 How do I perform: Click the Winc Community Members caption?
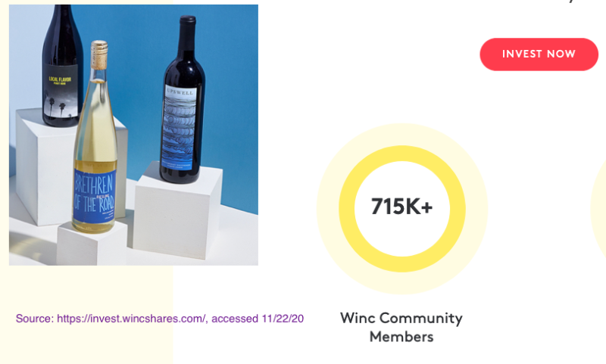coord(401,328)
